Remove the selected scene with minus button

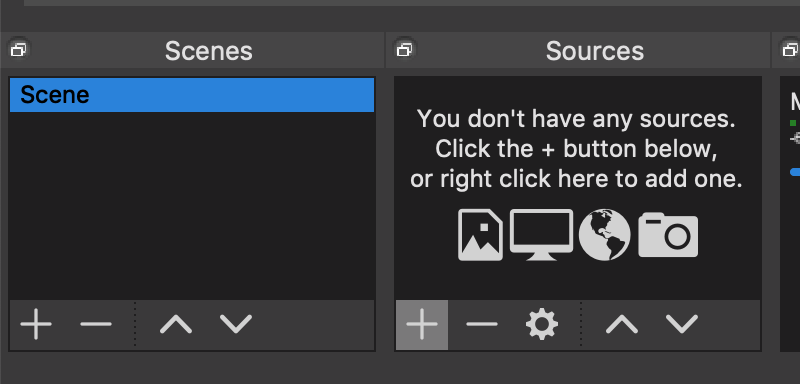tap(95, 324)
